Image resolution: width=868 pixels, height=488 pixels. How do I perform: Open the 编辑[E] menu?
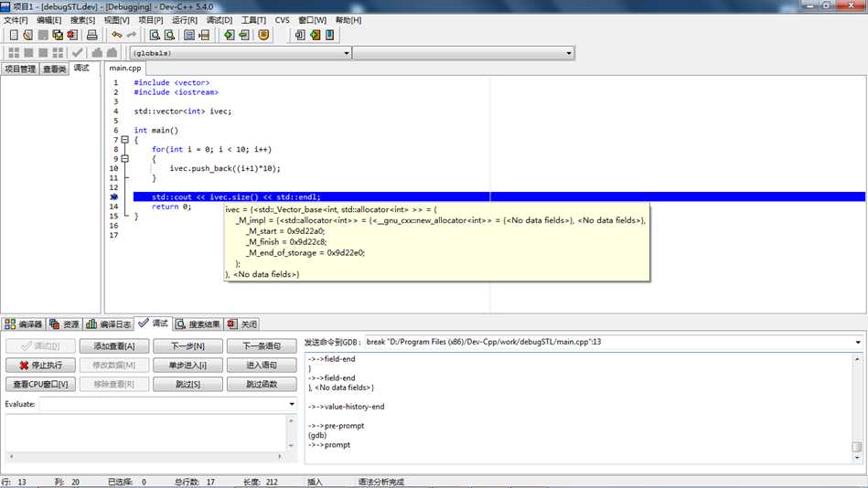(x=48, y=20)
